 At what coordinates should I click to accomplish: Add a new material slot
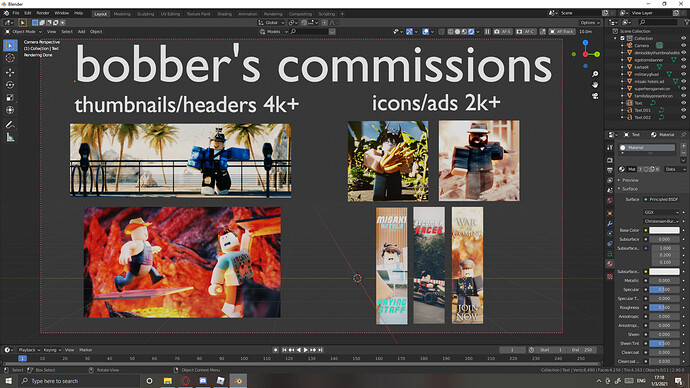683,146
